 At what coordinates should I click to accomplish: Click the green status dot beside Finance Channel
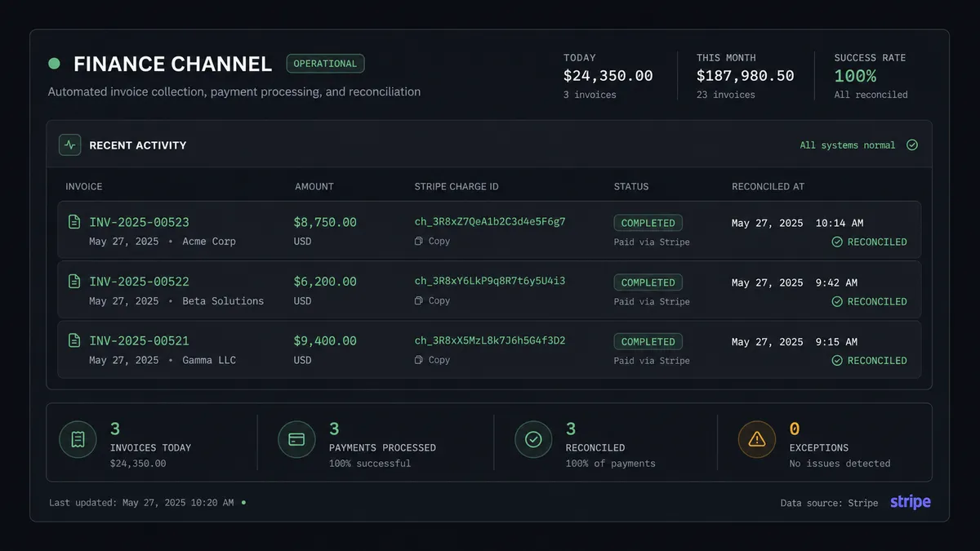(54, 64)
